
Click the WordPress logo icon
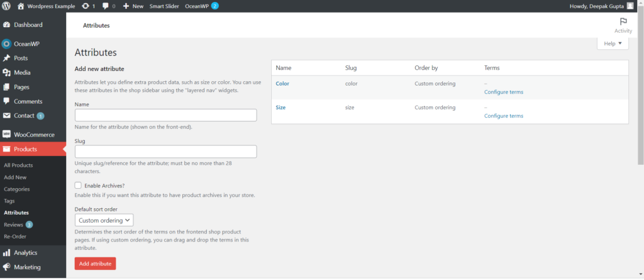point(6,6)
